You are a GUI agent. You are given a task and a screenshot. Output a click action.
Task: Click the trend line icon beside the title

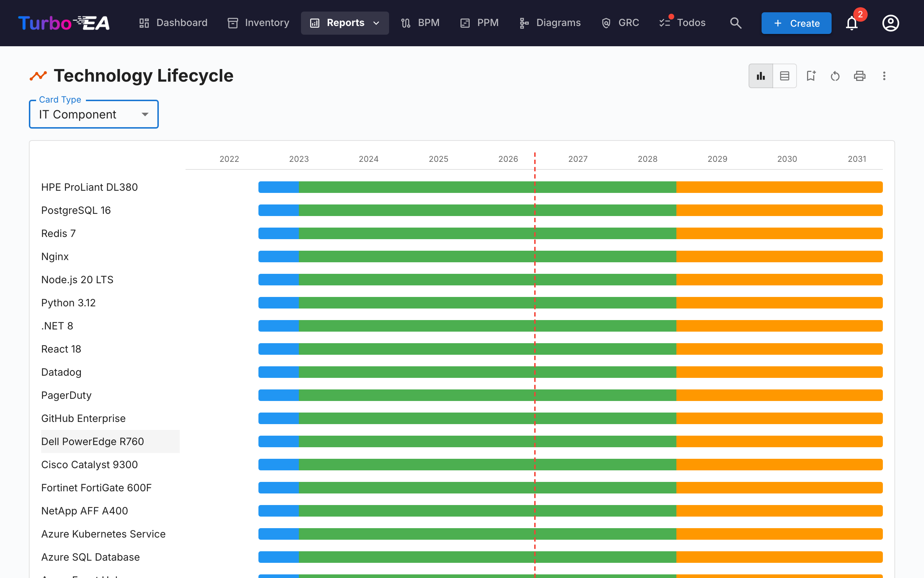point(38,76)
